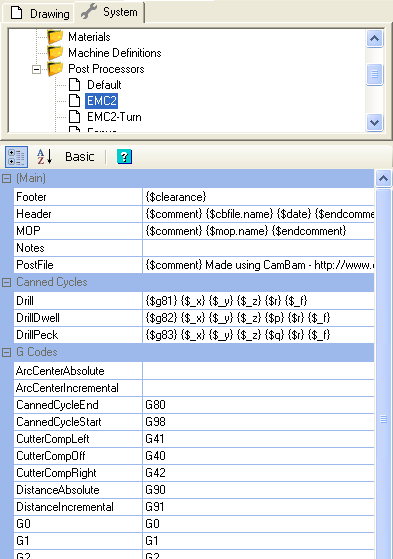Select the MOP property name

tap(78, 231)
